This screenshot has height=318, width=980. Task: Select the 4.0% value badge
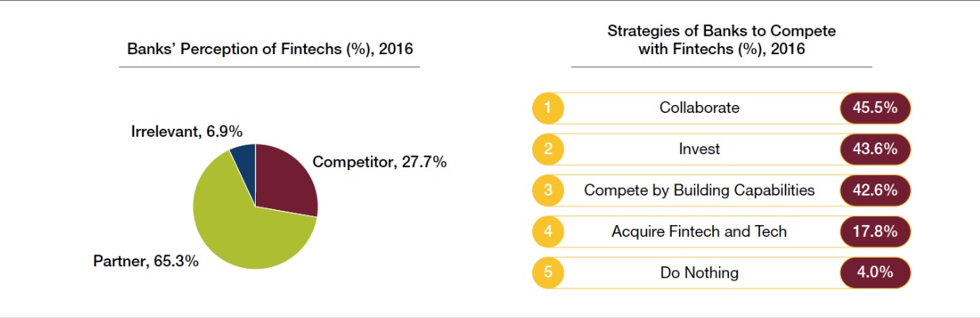(875, 273)
